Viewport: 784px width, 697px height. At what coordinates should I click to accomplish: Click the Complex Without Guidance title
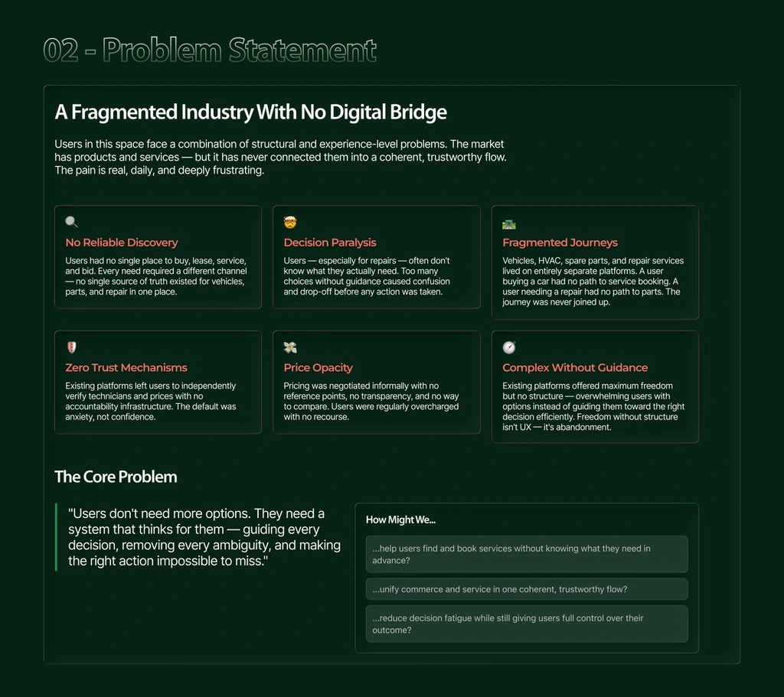575,367
